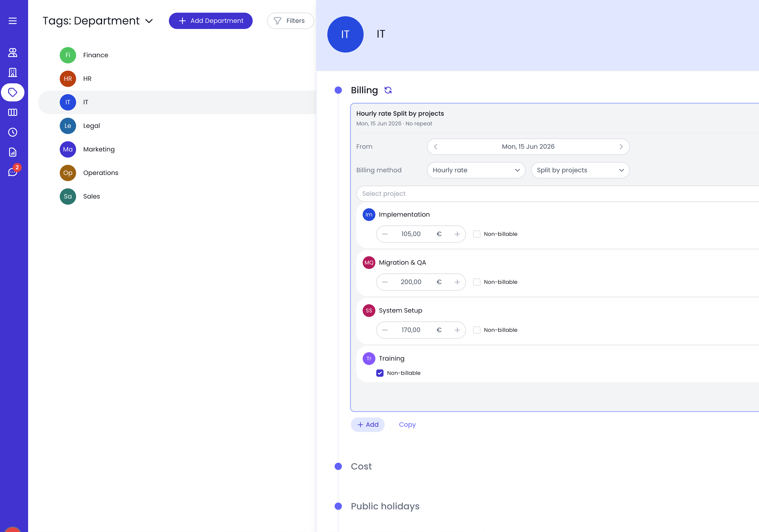
Task: Mark Migration & QA as Non-billable
Action: (x=477, y=282)
